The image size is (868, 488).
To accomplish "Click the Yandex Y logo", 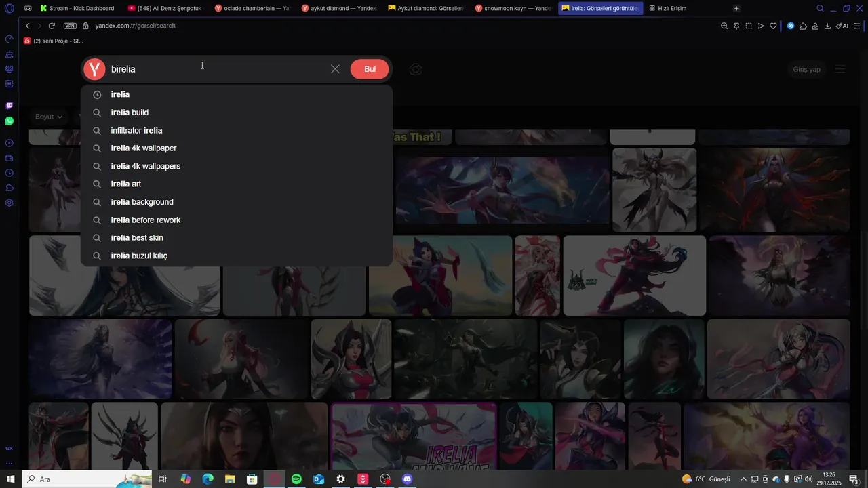I will [x=94, y=69].
